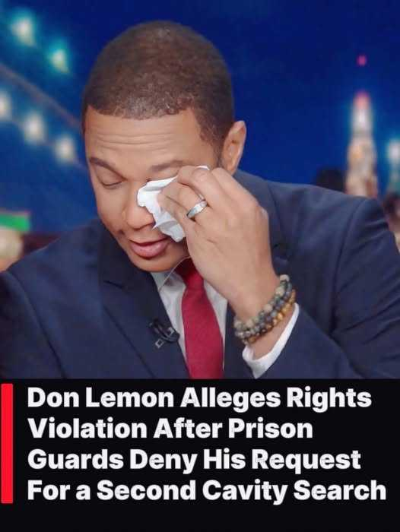400x532 pixels.
Task: Click the beaded bracelets on the wrist
Action: (264, 310)
